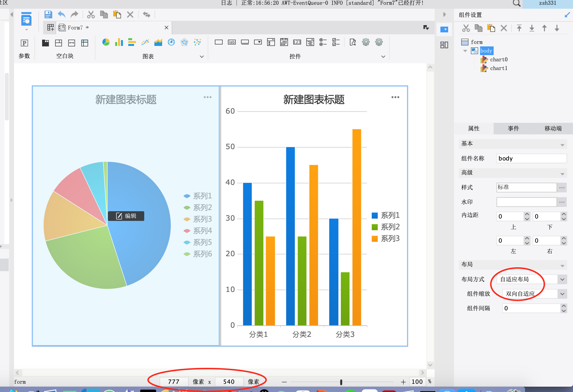
Task: Add a checkbox group widget
Action: click(336, 42)
